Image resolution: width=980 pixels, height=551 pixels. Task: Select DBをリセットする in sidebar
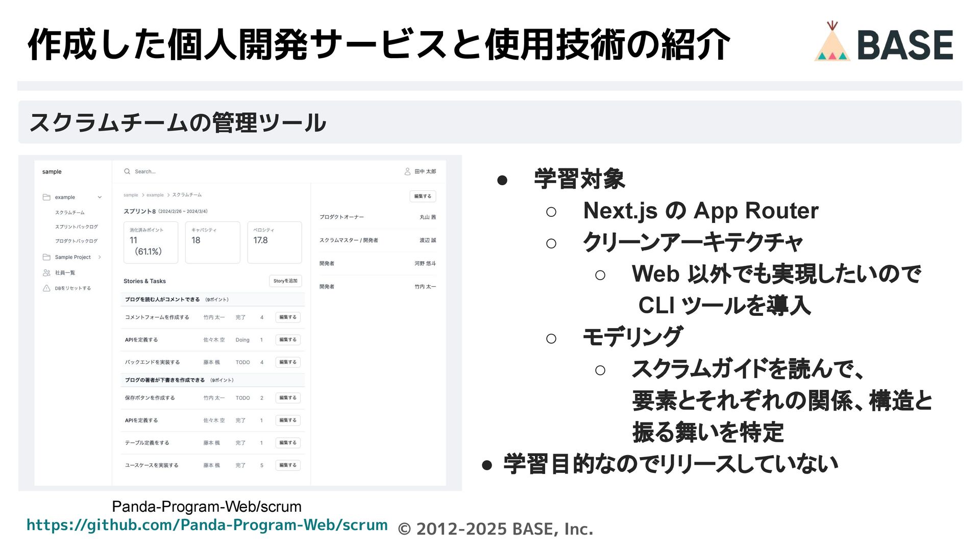pos(73,288)
